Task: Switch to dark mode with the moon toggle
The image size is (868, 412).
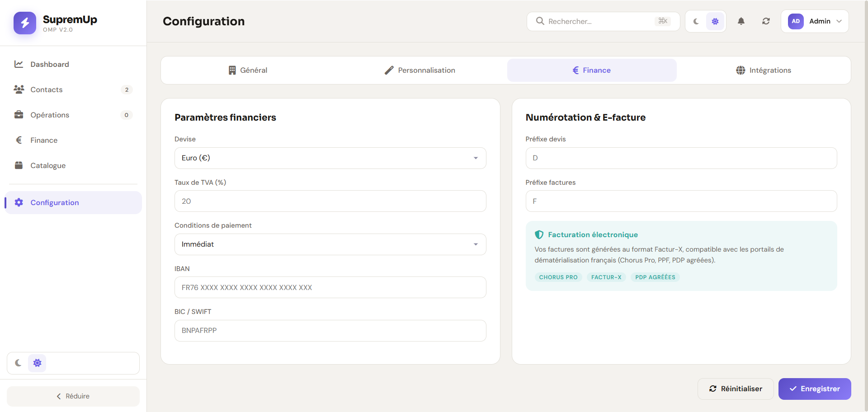Action: 695,21
